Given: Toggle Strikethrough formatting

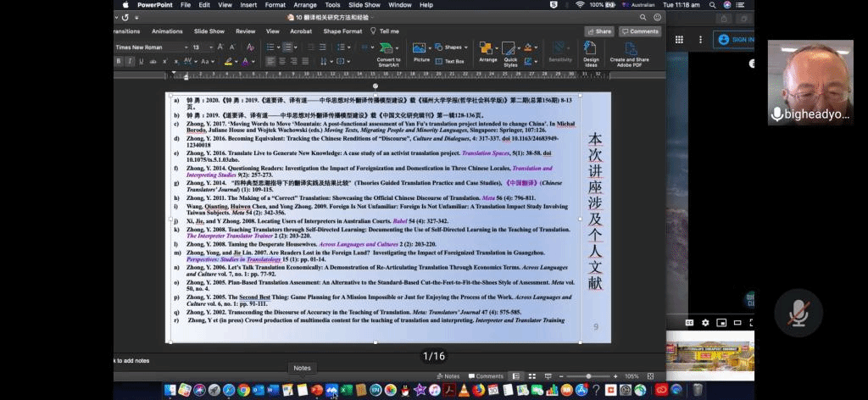Looking at the screenshot, I should click(153, 61).
